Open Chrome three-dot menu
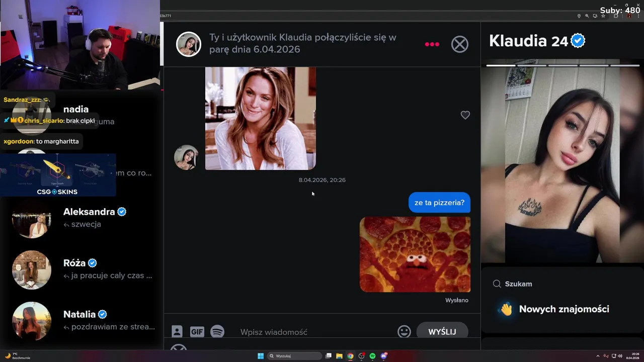Screen dimensions: 644x362 click(638, 16)
